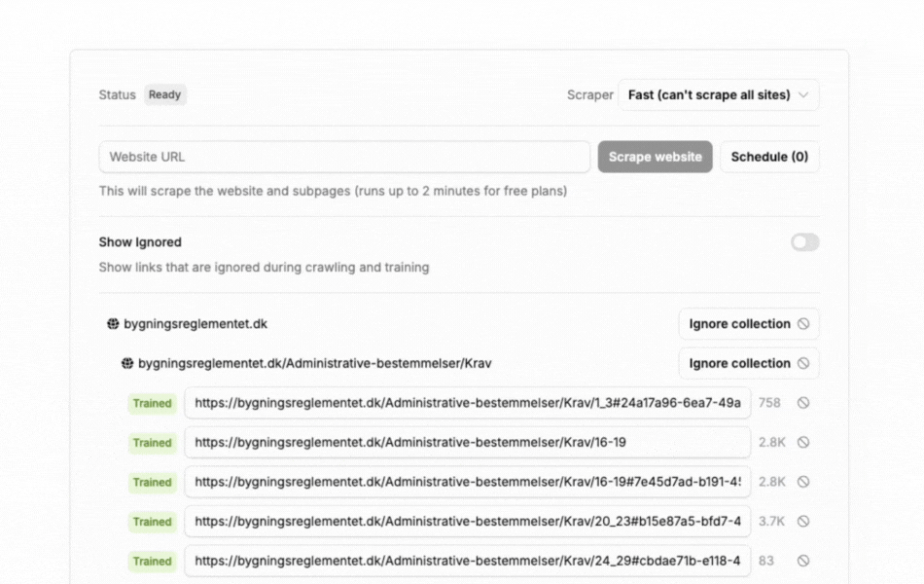The height and width of the screenshot is (584, 924).
Task: Ignore collection for Administrative-bestemmelser/Krav
Action: click(748, 363)
